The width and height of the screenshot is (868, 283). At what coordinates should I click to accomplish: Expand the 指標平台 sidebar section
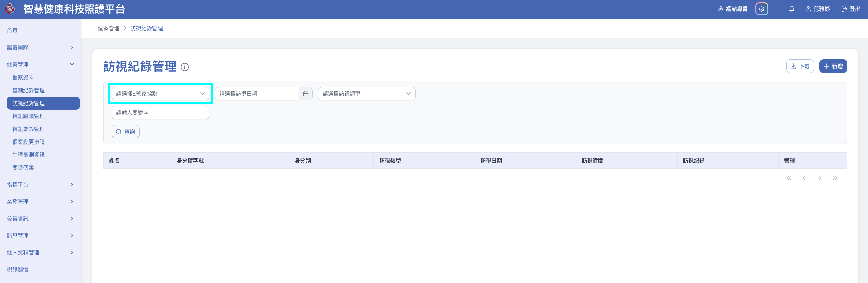[x=40, y=185]
